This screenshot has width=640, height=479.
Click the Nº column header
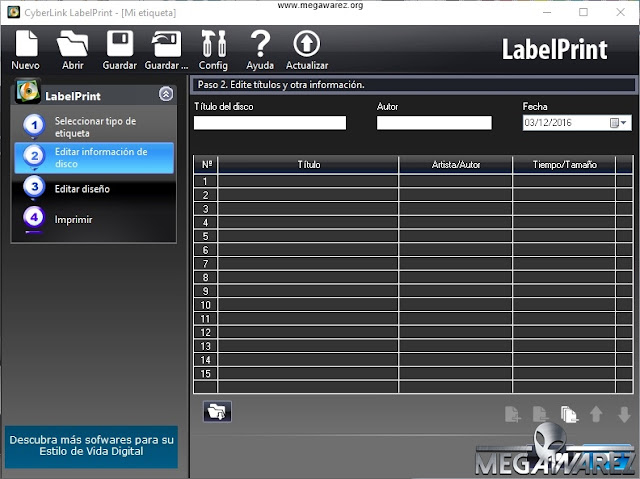[x=206, y=164]
